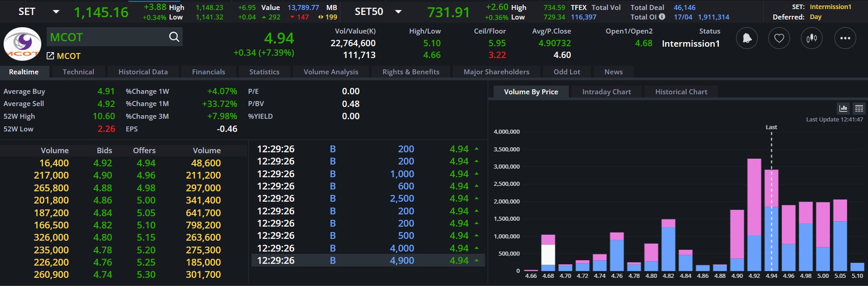
Task: Click the tallest volume bar at price 4.92
Action: click(x=754, y=215)
